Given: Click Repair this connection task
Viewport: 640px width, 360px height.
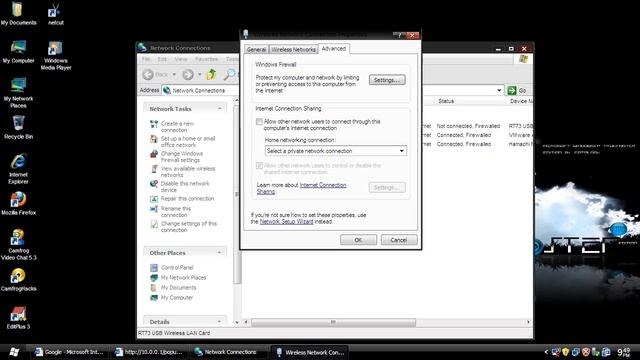Looking at the screenshot, I should (187, 199).
